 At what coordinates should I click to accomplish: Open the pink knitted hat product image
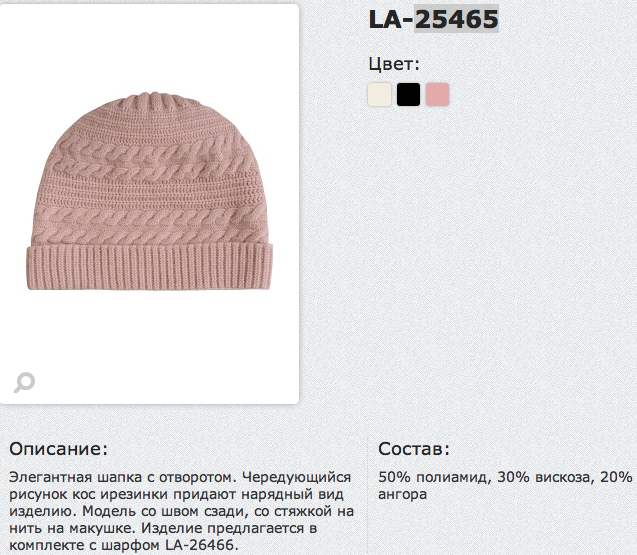click(x=150, y=191)
